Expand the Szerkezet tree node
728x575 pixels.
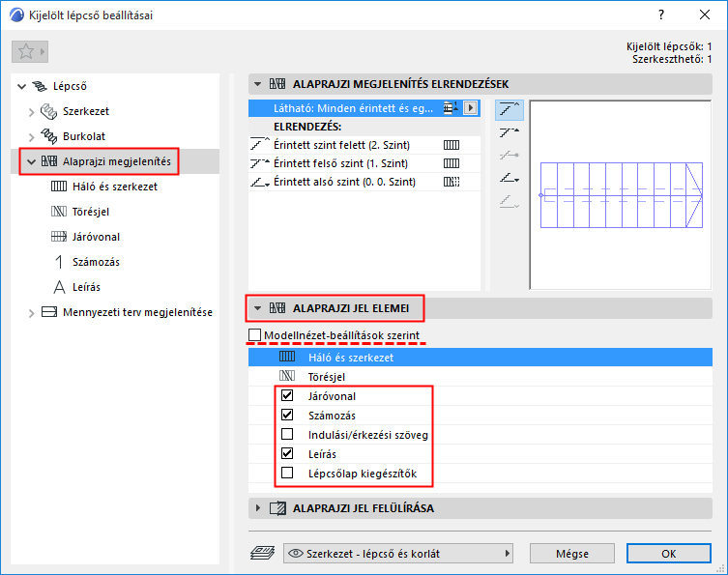tap(31, 112)
